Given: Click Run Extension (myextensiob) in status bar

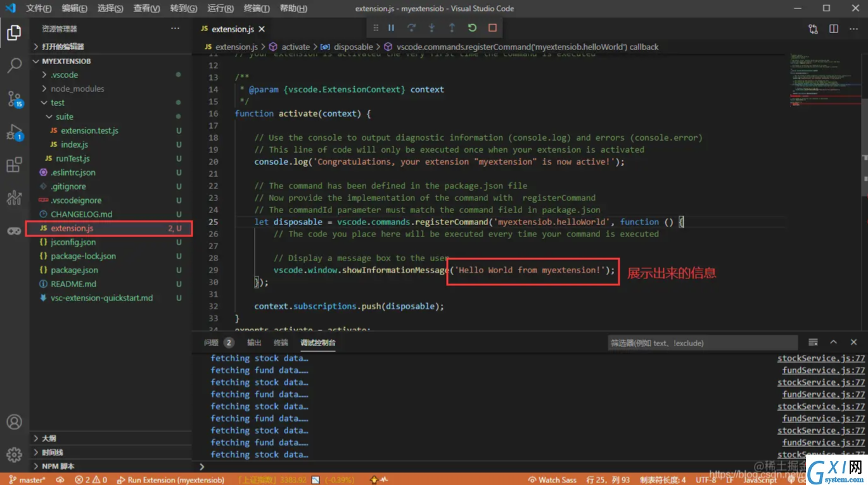Looking at the screenshot, I should coord(171,480).
